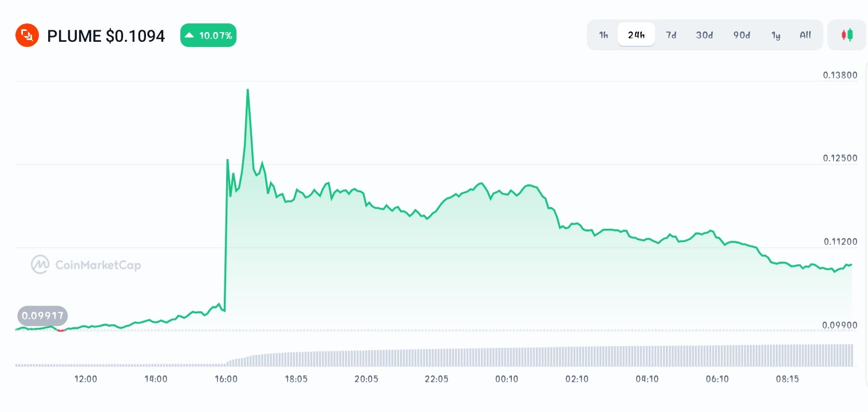Select the 1h timeframe tab
Screen dimensions: 868x412
[603, 35]
